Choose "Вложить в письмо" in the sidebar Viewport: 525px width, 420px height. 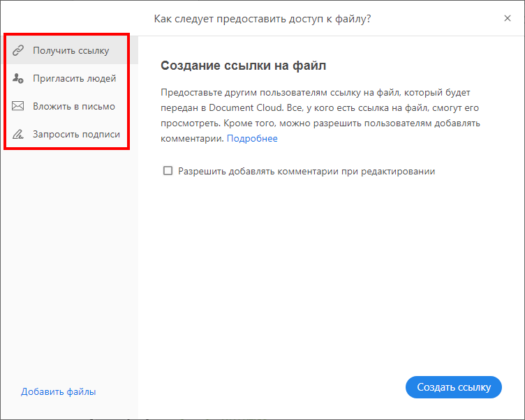pyautogui.click(x=74, y=107)
